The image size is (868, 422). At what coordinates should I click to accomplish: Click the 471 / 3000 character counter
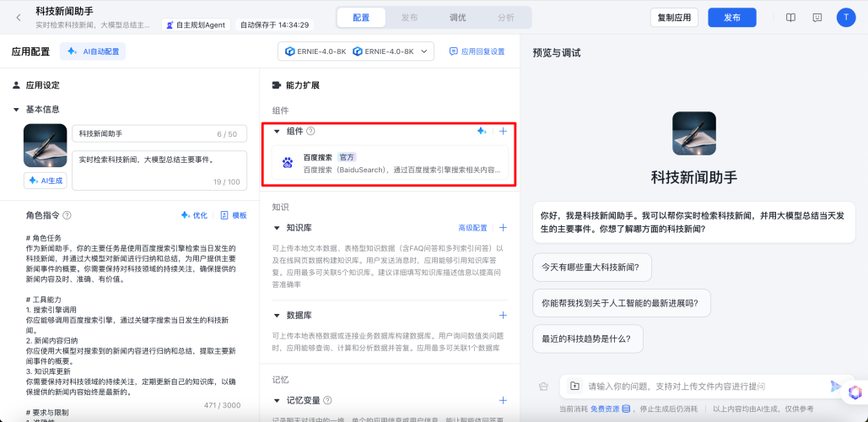click(222, 405)
